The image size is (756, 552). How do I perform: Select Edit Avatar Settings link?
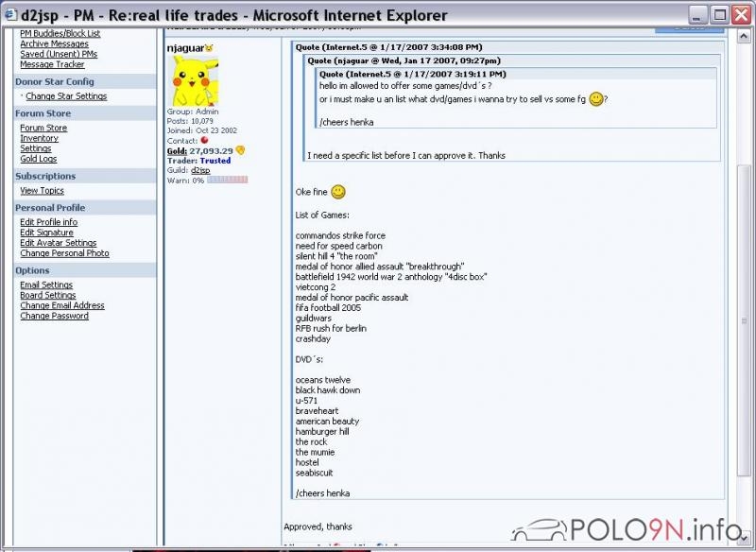[x=59, y=243]
